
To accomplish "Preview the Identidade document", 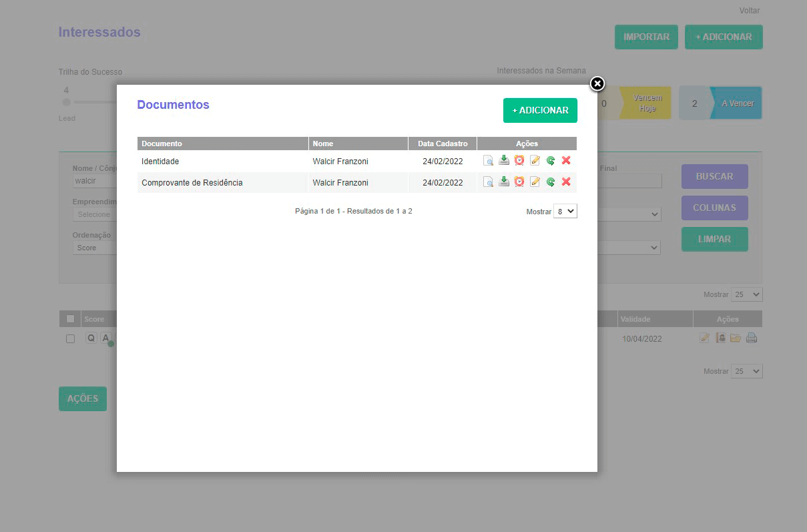I will pos(488,160).
